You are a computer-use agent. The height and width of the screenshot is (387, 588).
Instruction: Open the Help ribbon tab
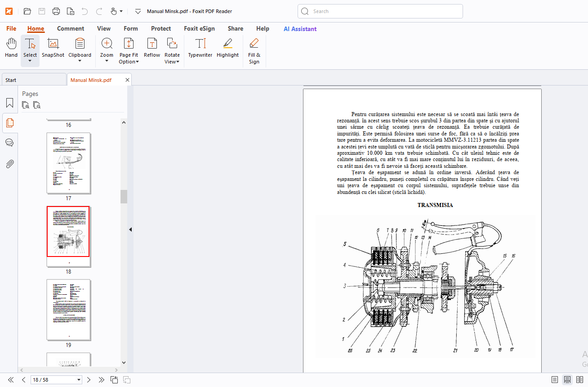(x=263, y=28)
